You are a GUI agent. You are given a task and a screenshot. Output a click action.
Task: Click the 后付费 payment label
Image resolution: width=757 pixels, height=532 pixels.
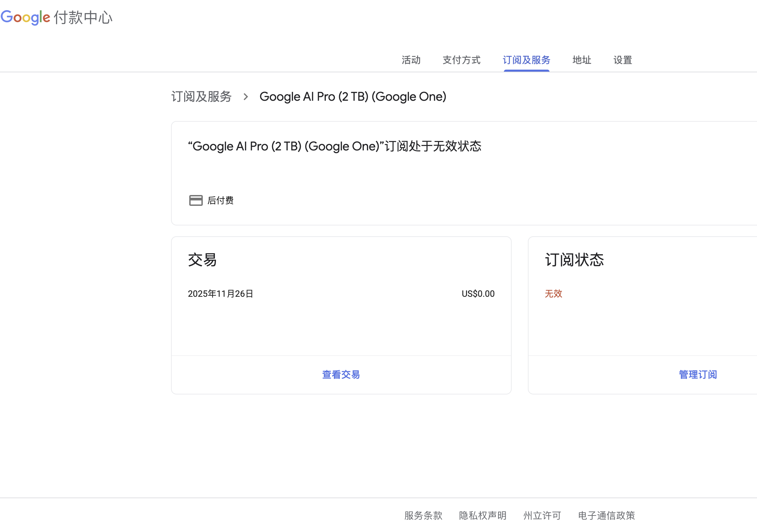click(x=220, y=200)
